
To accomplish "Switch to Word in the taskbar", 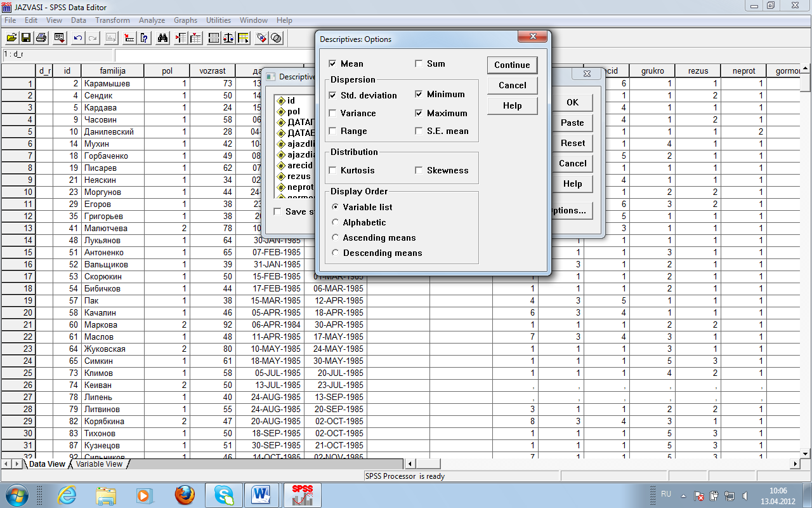I will point(261,494).
